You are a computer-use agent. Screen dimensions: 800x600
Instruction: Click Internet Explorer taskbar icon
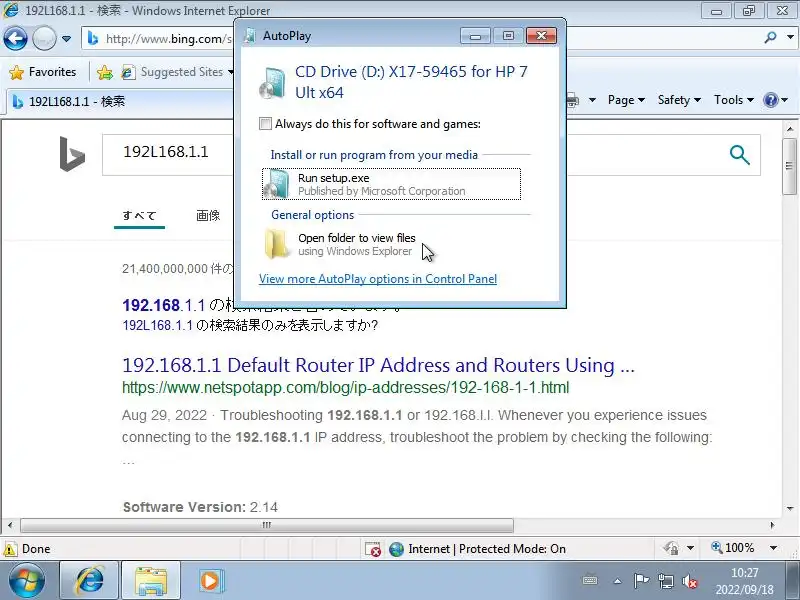[x=89, y=580]
